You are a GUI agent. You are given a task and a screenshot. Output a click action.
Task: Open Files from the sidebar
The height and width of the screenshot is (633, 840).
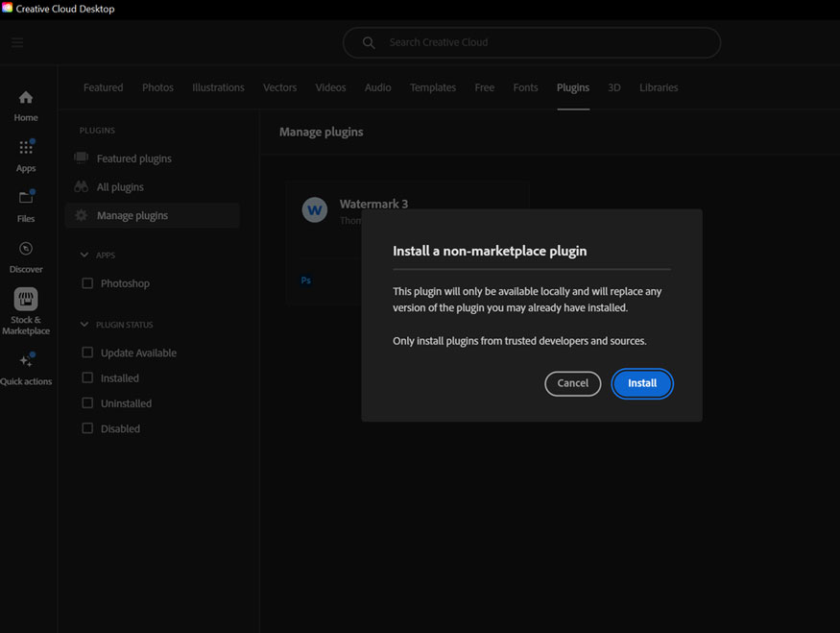[25, 203]
